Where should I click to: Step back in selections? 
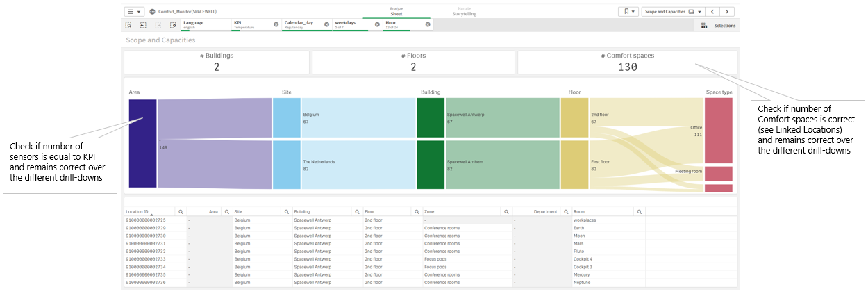(143, 25)
